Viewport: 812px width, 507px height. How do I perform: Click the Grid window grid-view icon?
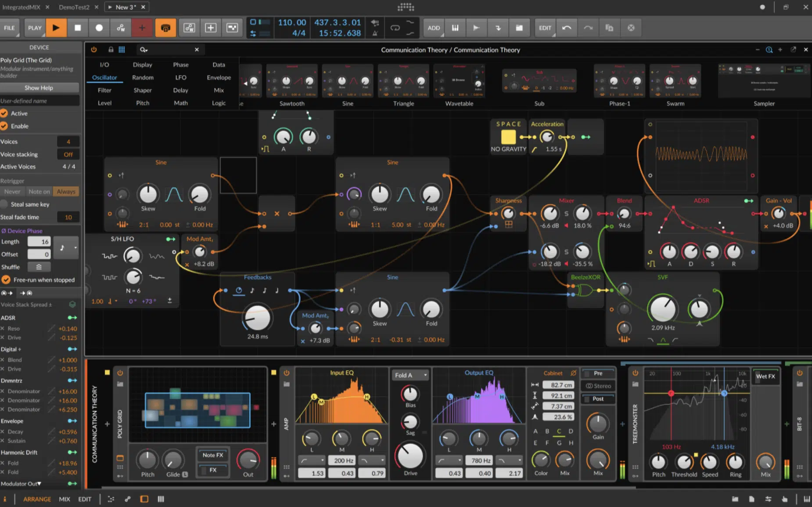122,50
